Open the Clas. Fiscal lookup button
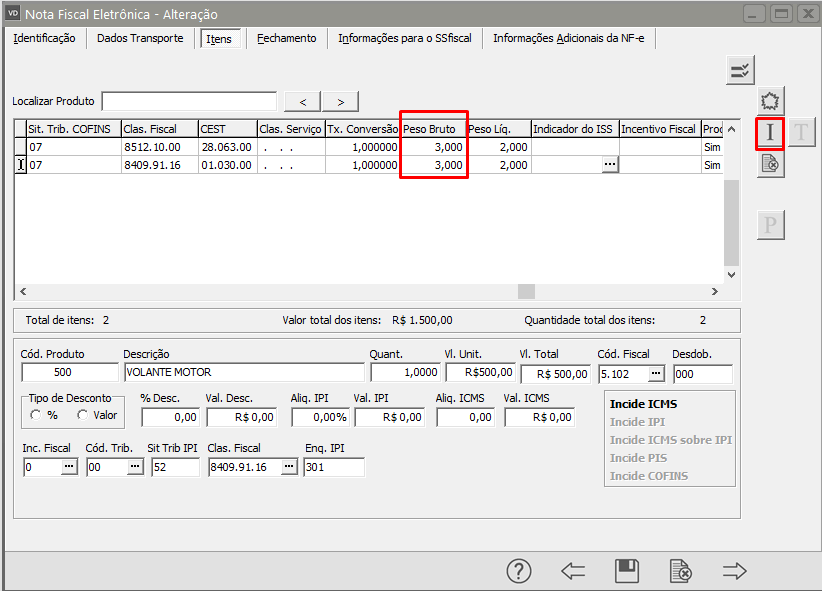The height and width of the screenshot is (591, 822). [x=288, y=467]
